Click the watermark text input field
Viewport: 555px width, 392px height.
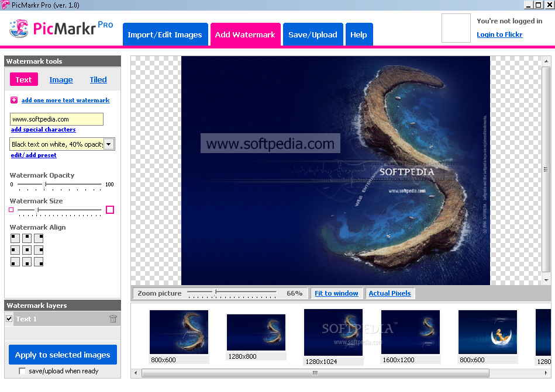[57, 119]
